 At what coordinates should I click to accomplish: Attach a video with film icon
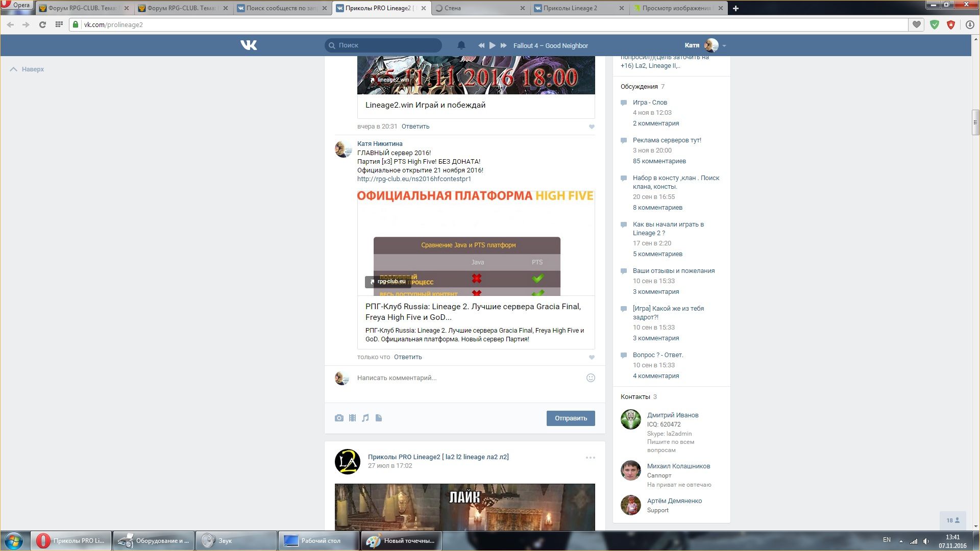[x=352, y=418]
